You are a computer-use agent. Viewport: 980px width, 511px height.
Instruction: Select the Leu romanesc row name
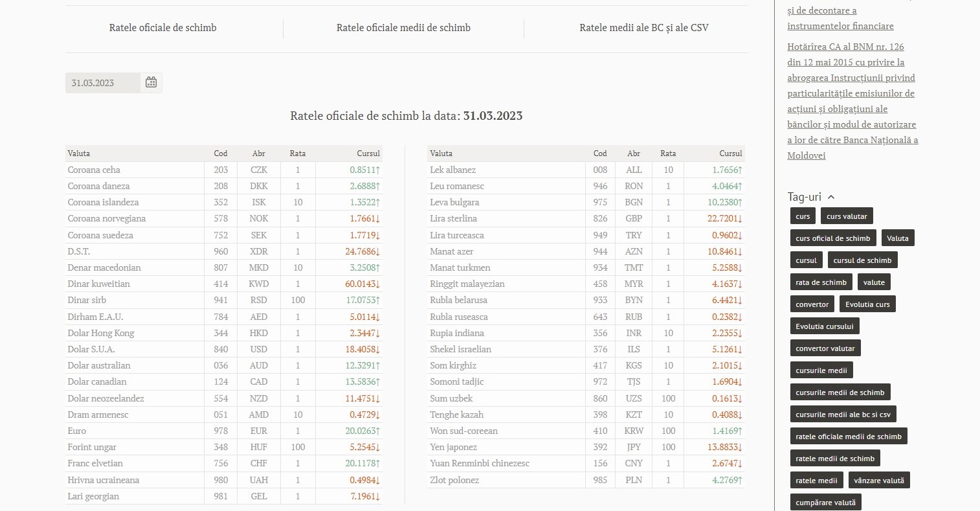pyautogui.click(x=457, y=186)
